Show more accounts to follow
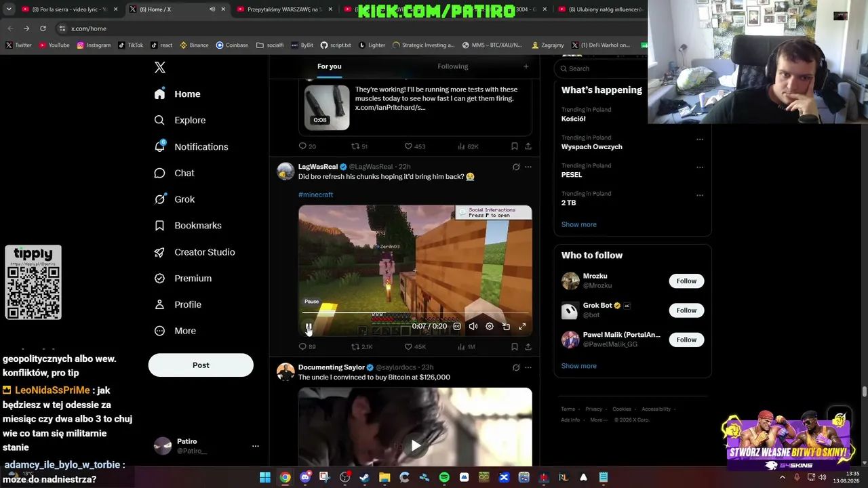 click(579, 366)
